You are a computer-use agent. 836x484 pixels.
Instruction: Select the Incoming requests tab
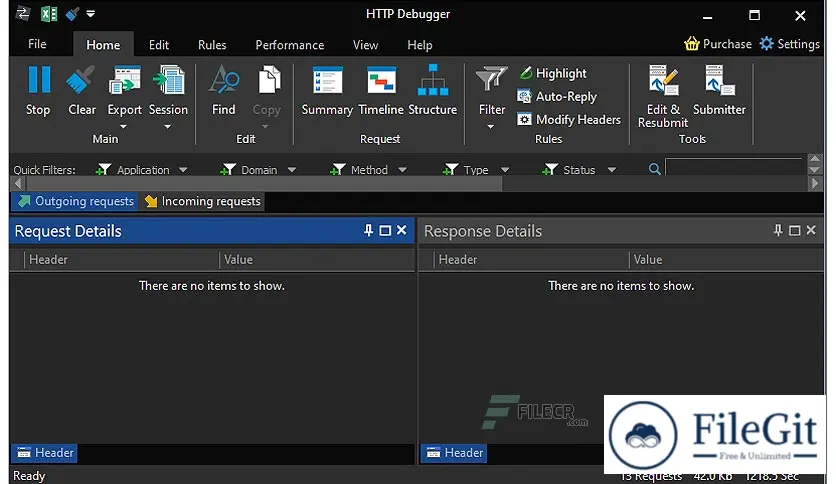tap(203, 201)
